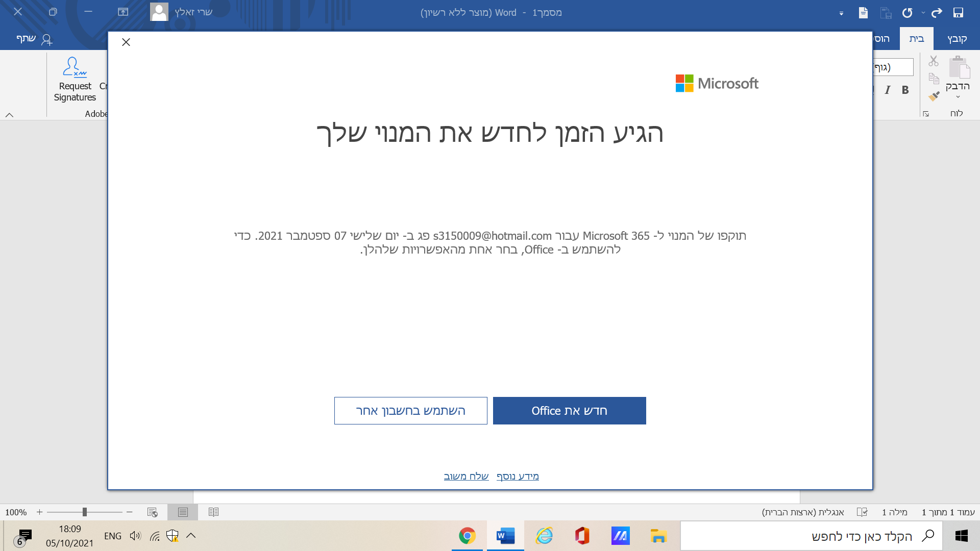The height and width of the screenshot is (551, 980).
Task: Click the Undo icon in title bar
Action: click(907, 13)
